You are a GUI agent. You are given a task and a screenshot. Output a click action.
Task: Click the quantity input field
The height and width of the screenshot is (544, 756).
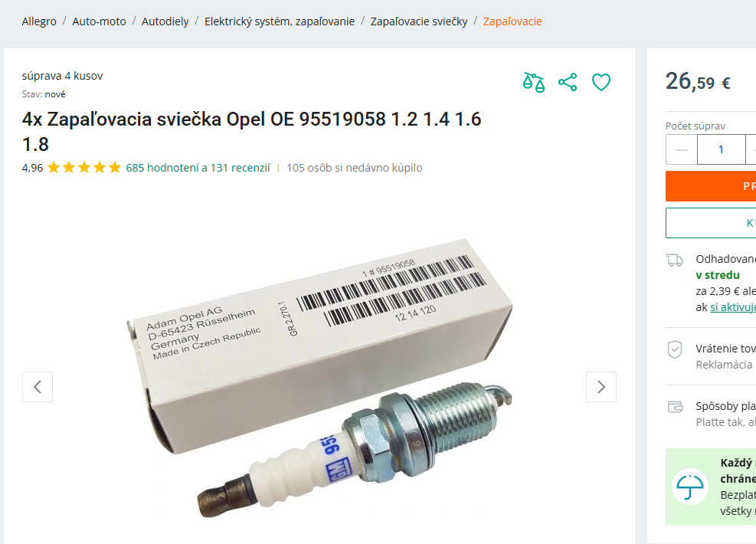click(x=722, y=149)
